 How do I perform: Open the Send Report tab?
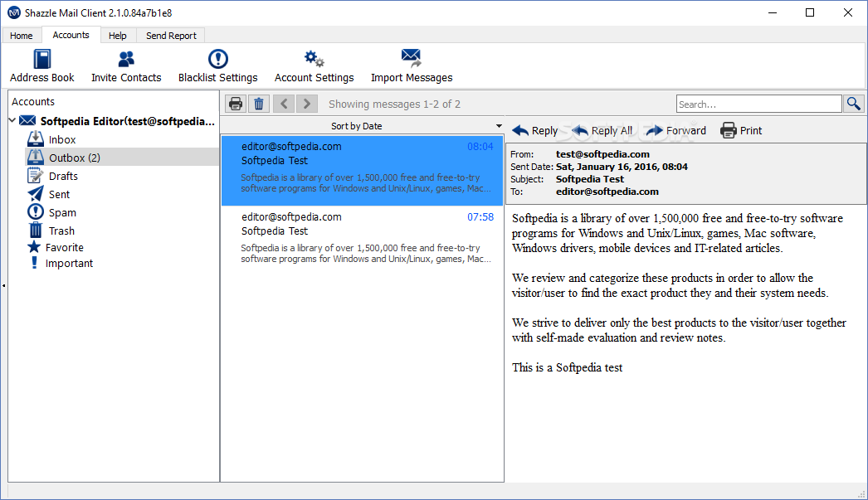[x=171, y=36]
